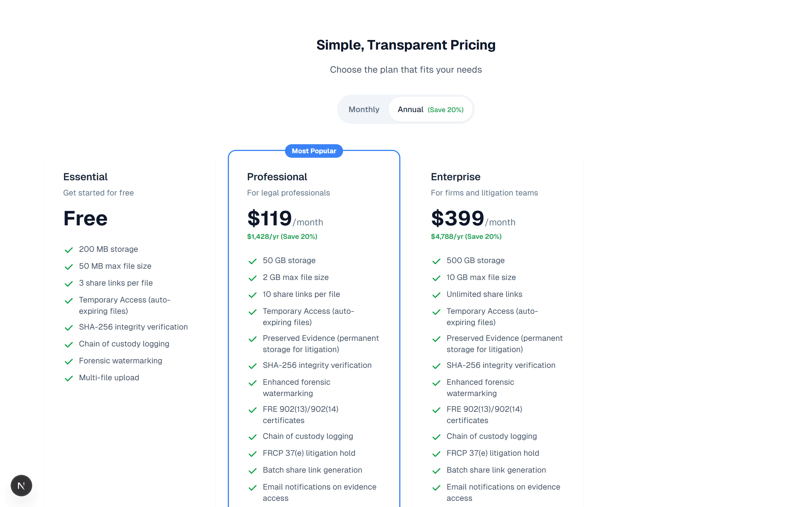Click the Simple, Transparent Pricing title

click(x=406, y=45)
